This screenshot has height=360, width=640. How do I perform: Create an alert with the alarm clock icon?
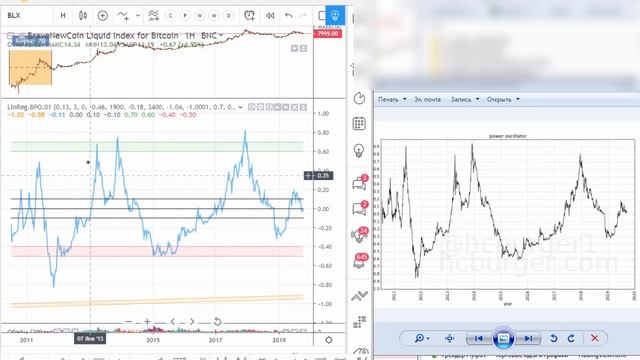249,16
